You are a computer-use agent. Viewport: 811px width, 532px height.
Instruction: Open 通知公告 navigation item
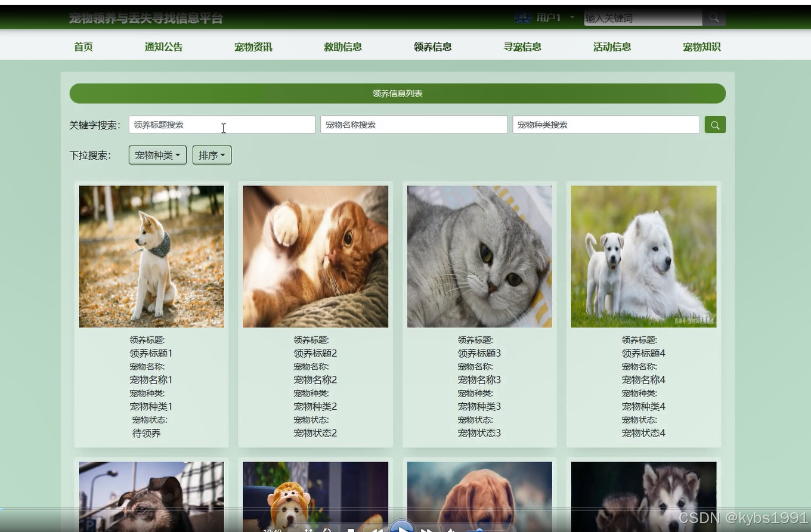[163, 47]
